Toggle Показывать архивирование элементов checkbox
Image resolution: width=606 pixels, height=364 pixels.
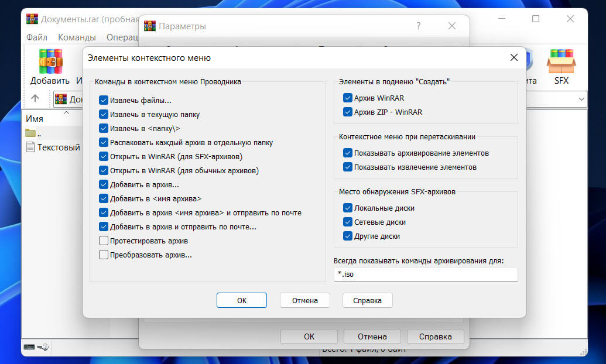coord(347,153)
